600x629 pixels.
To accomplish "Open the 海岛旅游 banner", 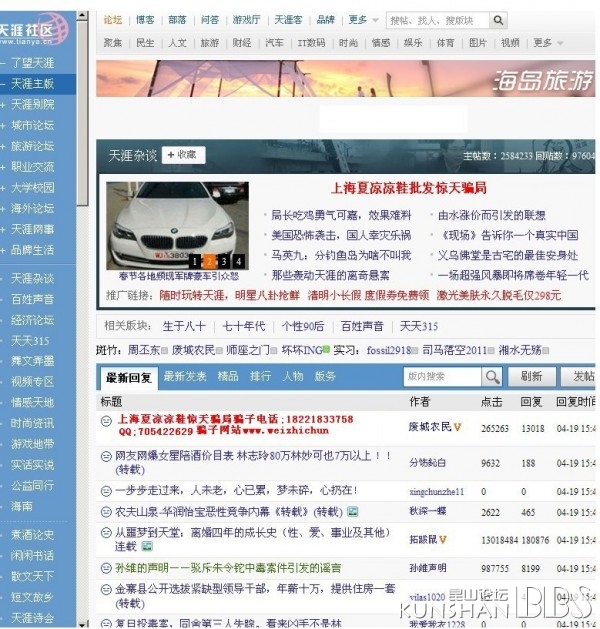I will [x=345, y=79].
